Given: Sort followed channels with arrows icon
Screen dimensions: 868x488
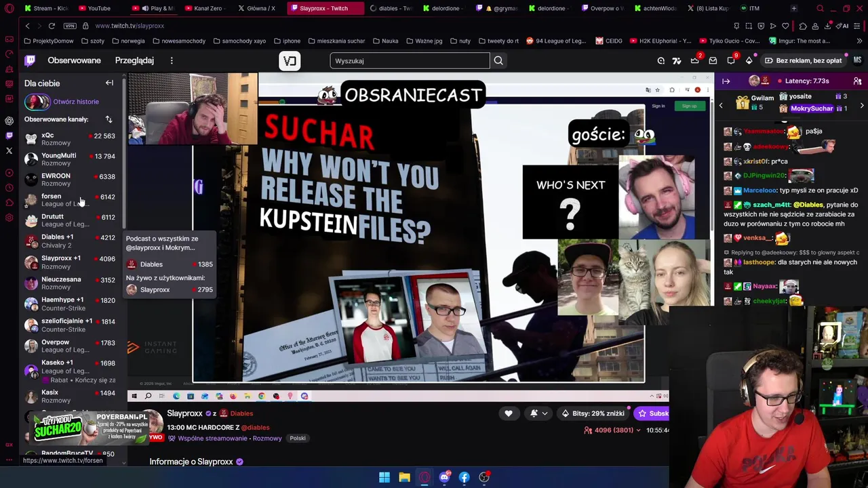Looking at the screenshot, I should 108,119.
